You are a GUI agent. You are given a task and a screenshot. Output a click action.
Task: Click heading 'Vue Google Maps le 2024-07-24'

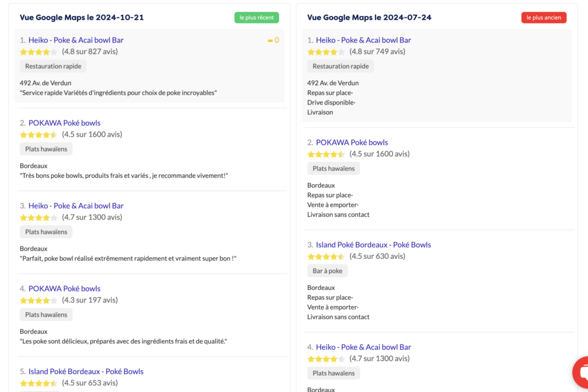pos(369,17)
